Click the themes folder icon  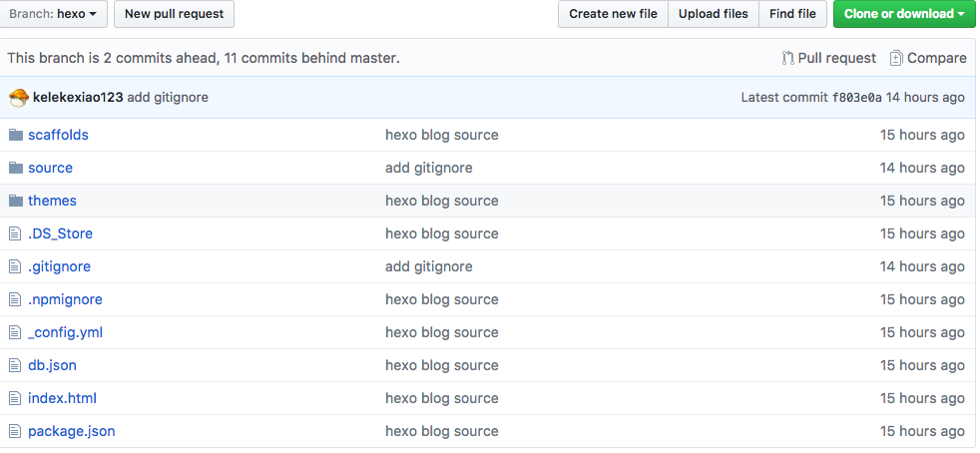(16, 202)
